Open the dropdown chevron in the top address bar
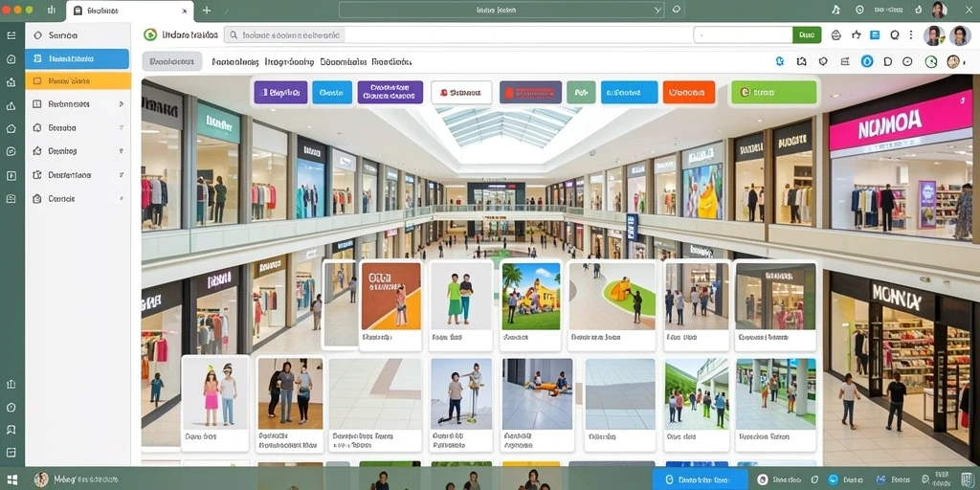This screenshot has height=490, width=980. click(657, 10)
